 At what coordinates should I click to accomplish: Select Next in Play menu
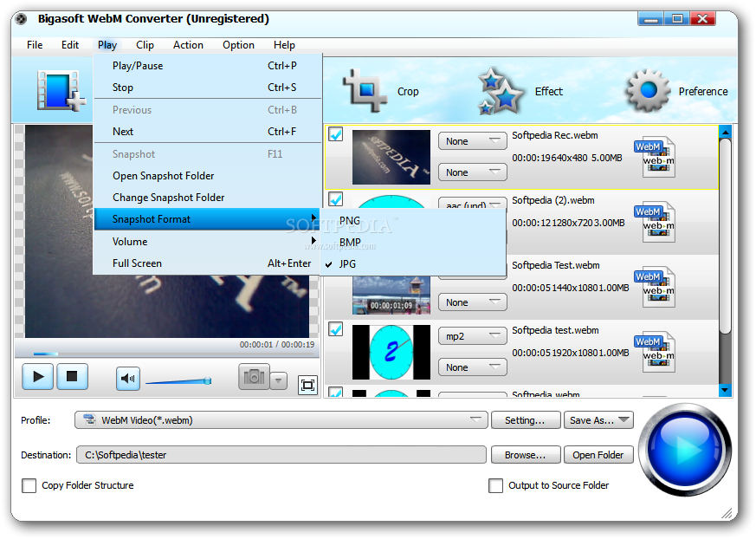point(207,131)
